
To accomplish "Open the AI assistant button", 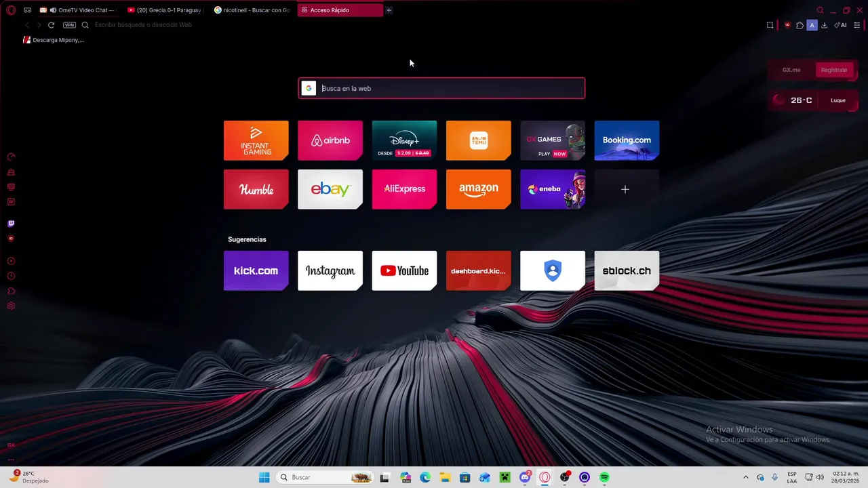I will click(x=840, y=25).
